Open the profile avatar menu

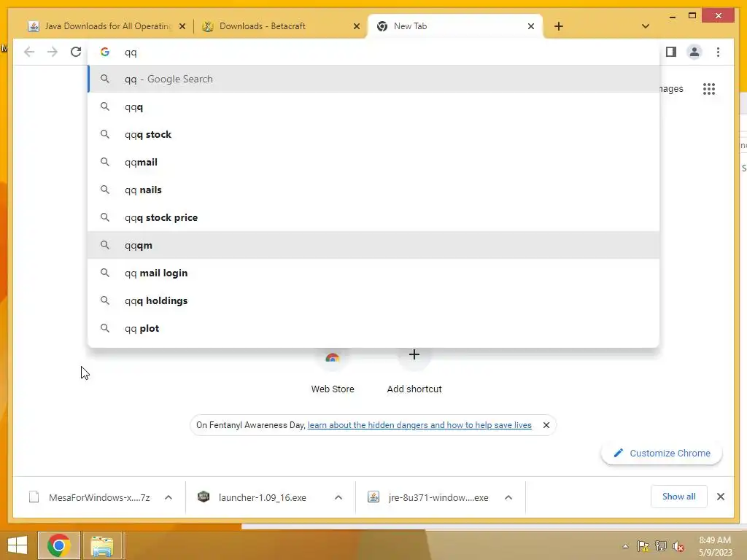tap(694, 52)
